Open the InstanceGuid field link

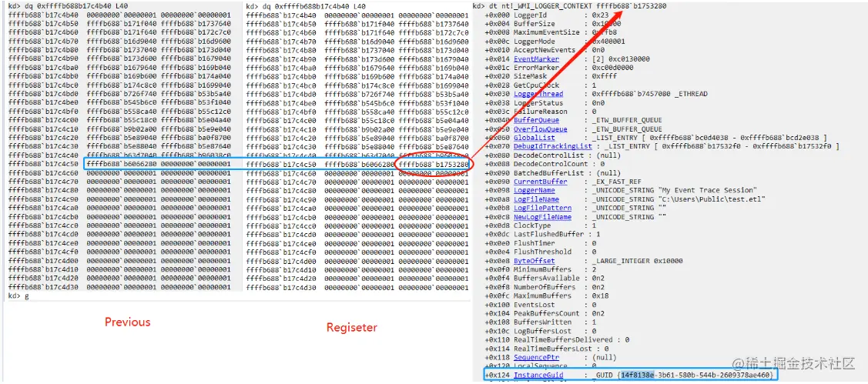coord(538,375)
